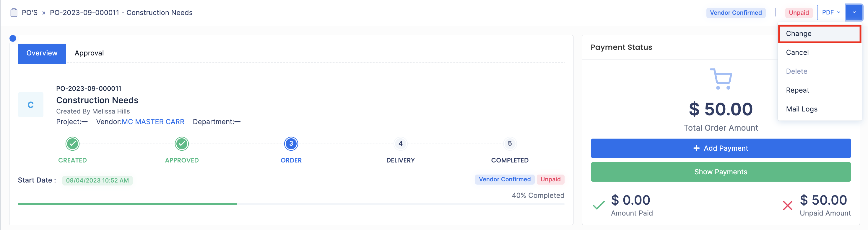
Task: Open Mail Logs from the menu
Action: click(802, 109)
